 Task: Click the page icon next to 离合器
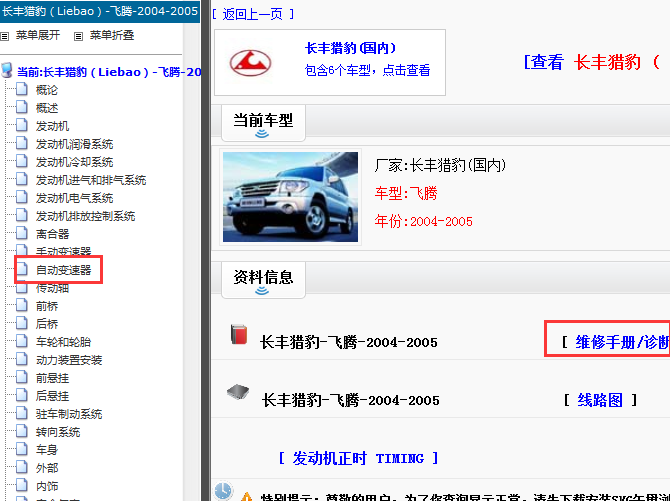22,233
